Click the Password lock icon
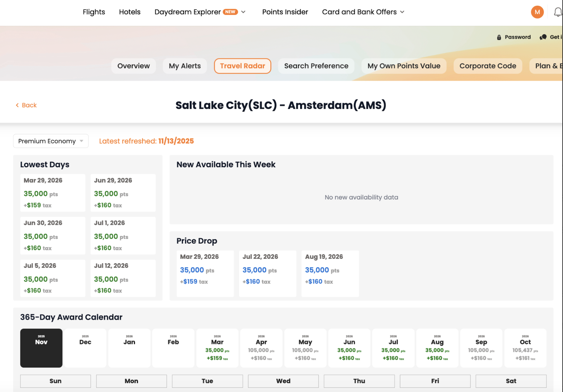This screenshot has height=392, width=563. coord(499,37)
